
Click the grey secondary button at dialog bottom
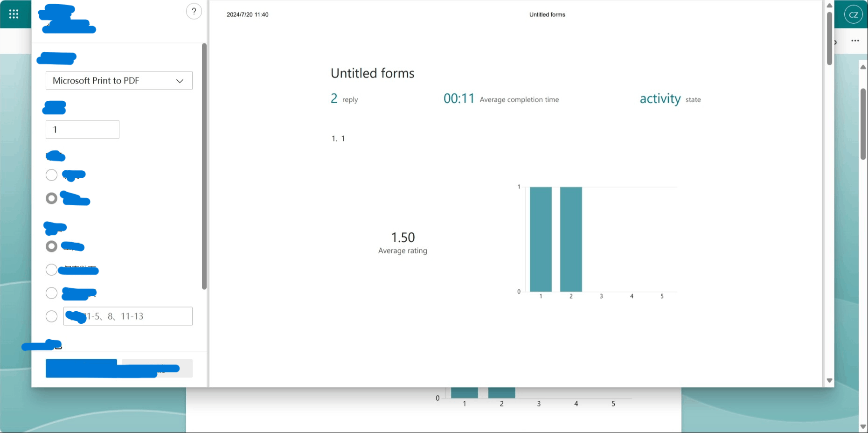pos(157,368)
